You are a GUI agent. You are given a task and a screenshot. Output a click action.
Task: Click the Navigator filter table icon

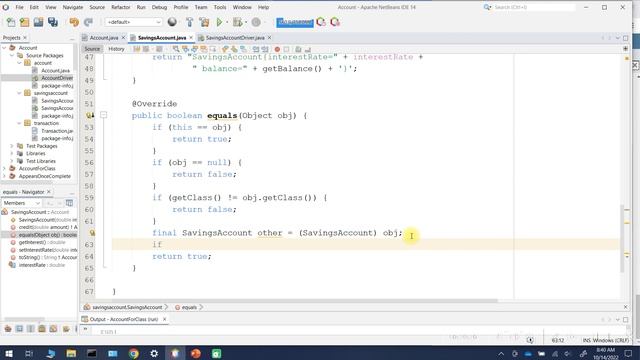coord(69,203)
